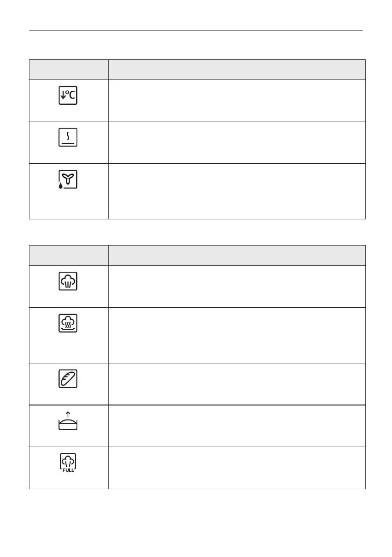Click first table's wide gray header cell
Viewport: 392px width, 557px height.
coord(237,70)
